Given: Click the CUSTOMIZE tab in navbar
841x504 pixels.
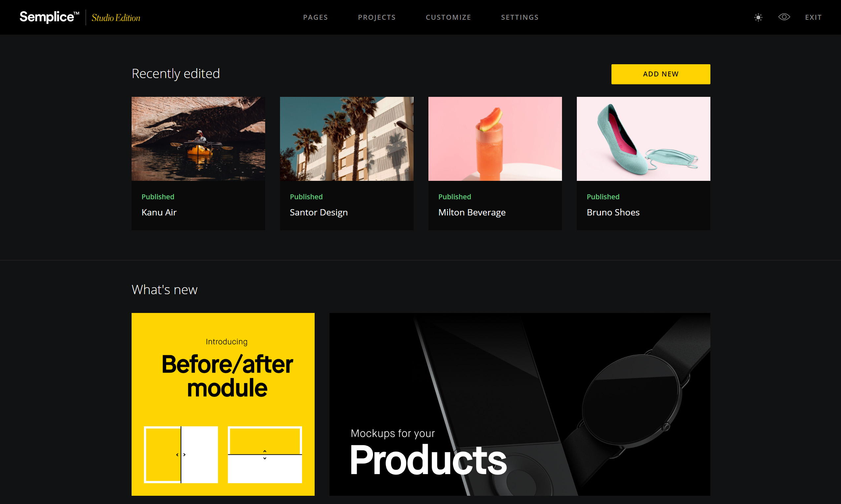Looking at the screenshot, I should click(x=449, y=17).
